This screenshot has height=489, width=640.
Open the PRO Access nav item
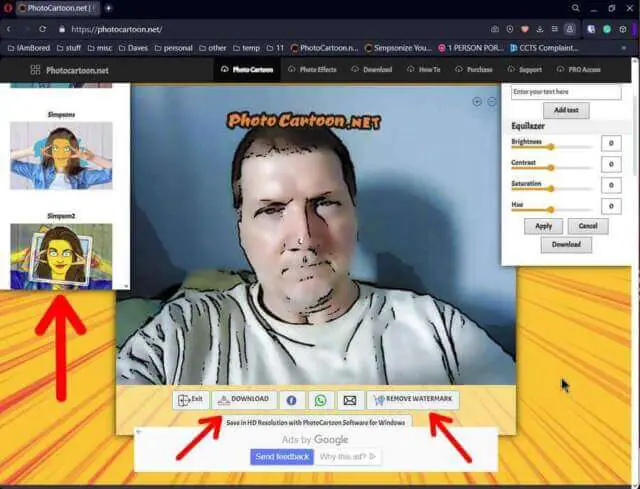click(x=579, y=69)
